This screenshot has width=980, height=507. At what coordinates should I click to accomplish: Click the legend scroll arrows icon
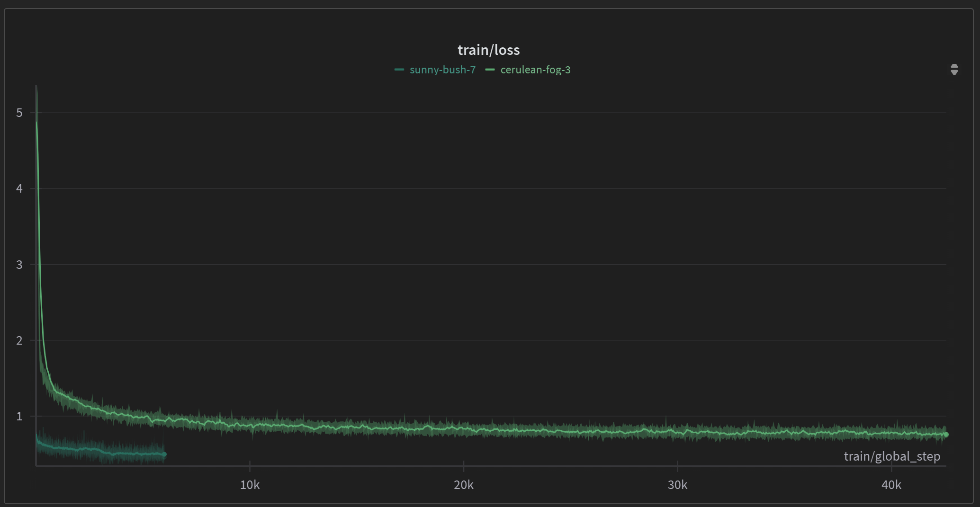coord(954,70)
